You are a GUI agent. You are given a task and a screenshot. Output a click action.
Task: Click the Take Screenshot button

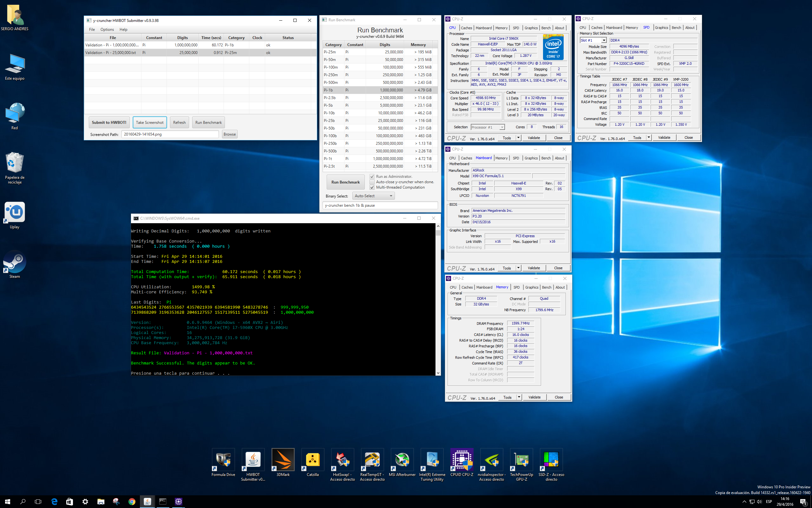point(150,122)
